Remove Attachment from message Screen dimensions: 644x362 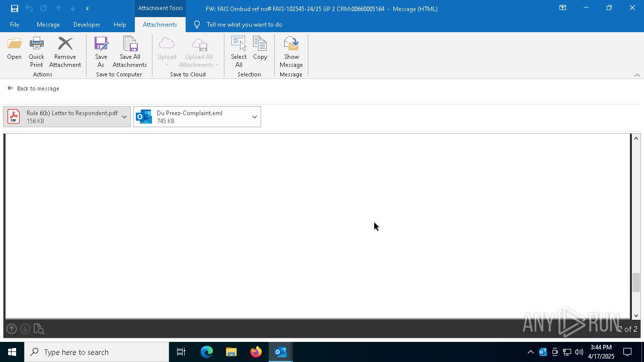point(65,52)
